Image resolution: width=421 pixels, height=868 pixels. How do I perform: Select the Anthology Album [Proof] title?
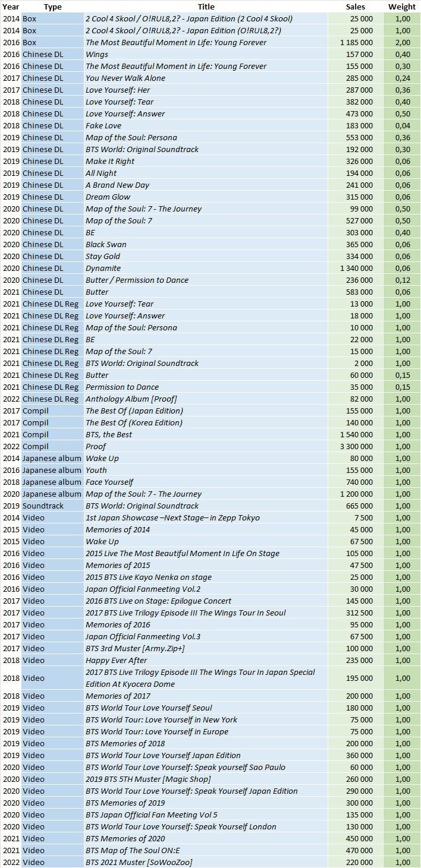tap(131, 399)
